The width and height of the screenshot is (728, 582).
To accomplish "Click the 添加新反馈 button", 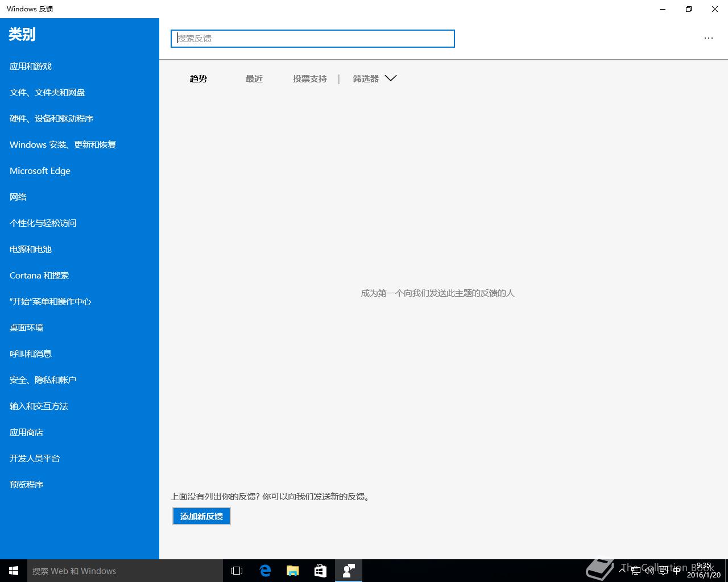I will [201, 516].
